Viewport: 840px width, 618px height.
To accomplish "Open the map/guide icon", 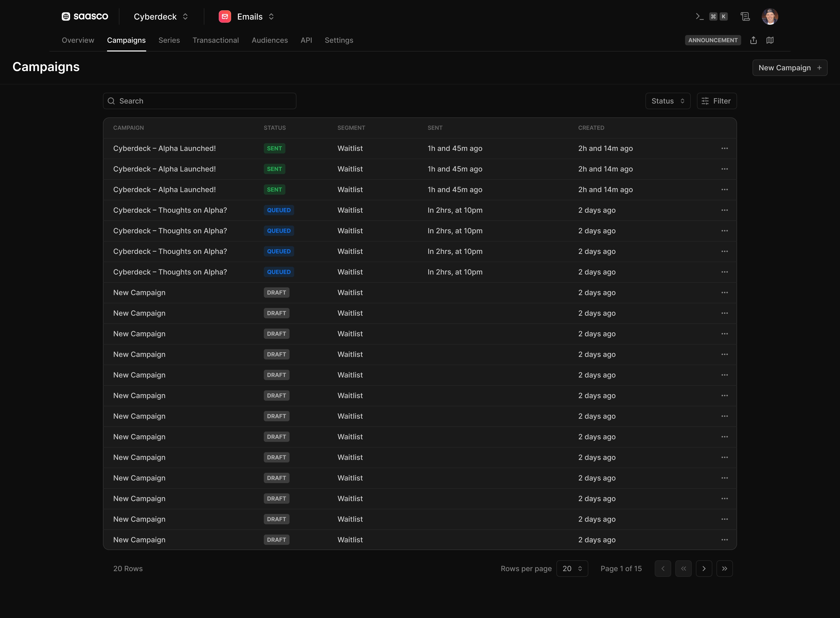I will tap(770, 40).
